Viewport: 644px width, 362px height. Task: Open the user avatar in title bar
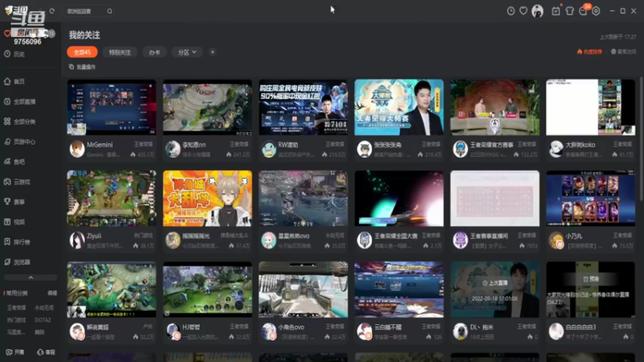coord(537,11)
